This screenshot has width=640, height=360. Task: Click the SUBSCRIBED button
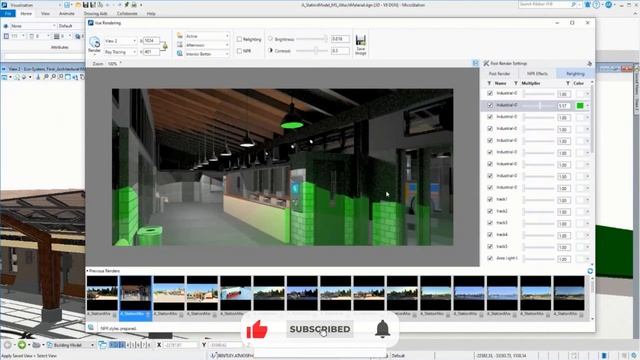click(320, 329)
